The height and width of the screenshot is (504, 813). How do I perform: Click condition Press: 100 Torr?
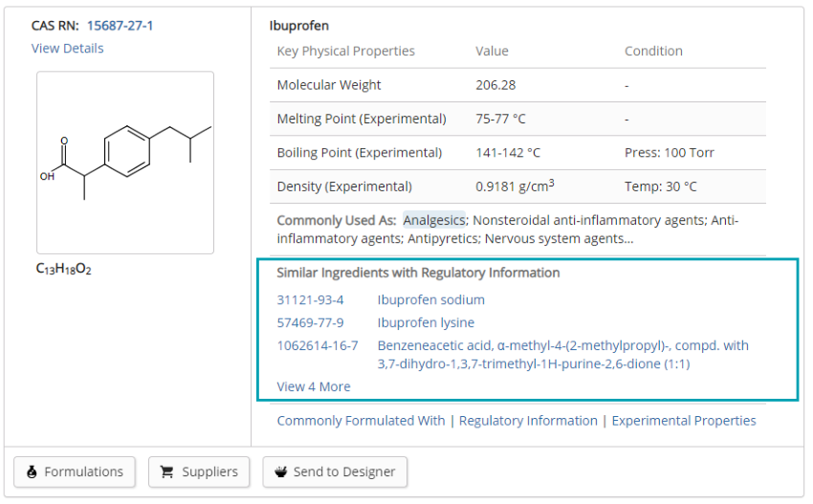[x=669, y=152]
